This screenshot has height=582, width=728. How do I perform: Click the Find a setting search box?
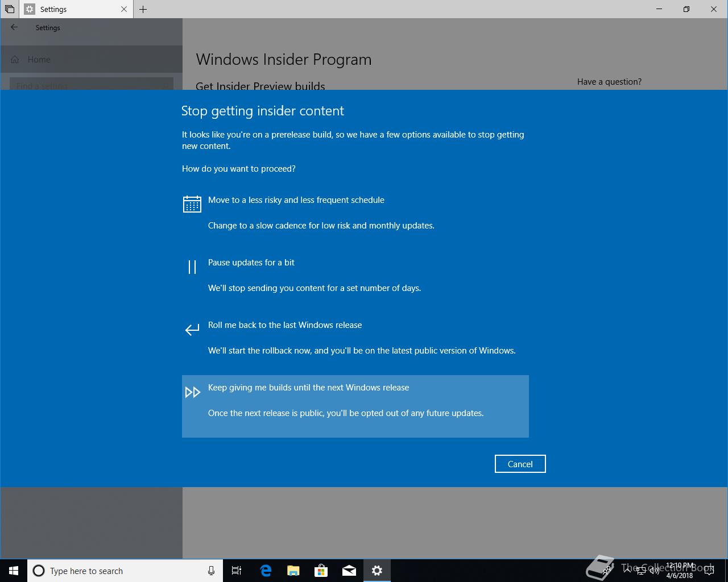click(91, 85)
